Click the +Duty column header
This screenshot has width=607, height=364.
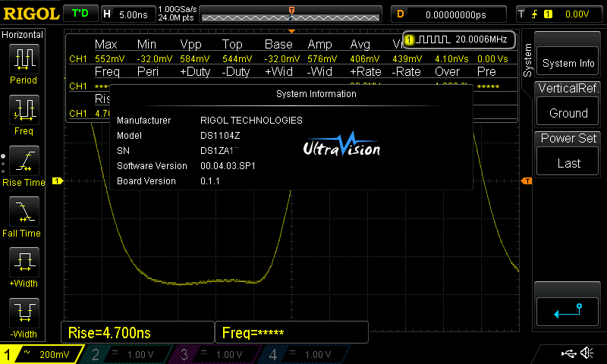[195, 71]
